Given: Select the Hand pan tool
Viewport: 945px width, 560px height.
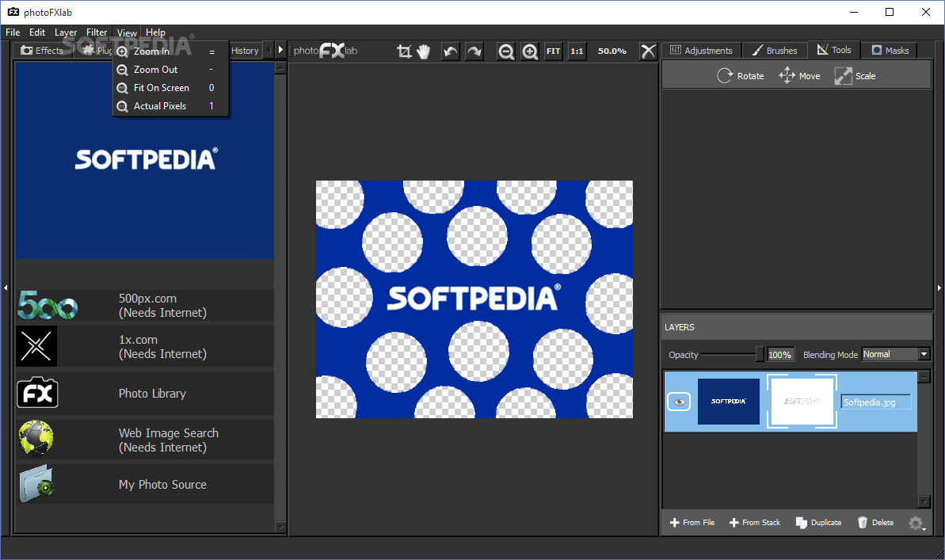Looking at the screenshot, I should coord(424,51).
